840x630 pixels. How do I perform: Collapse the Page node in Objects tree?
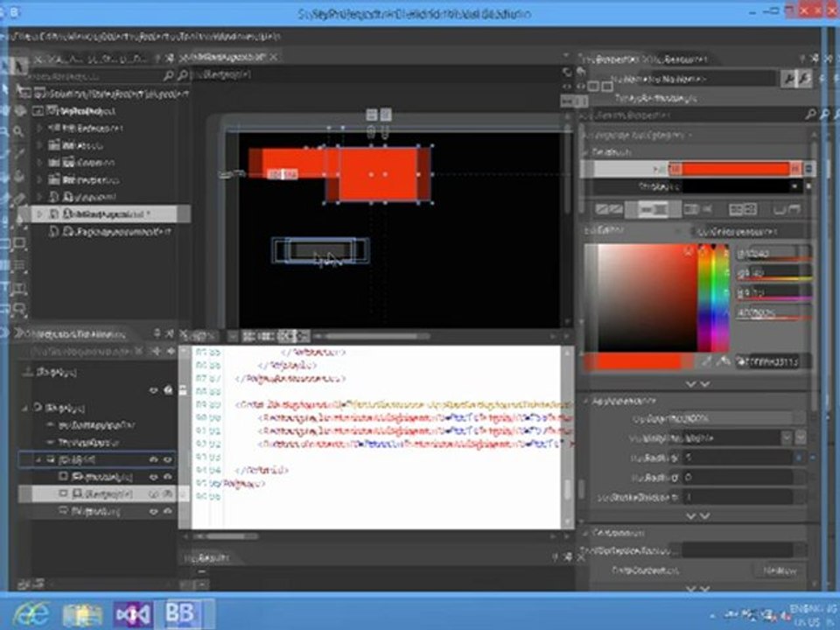(25, 409)
